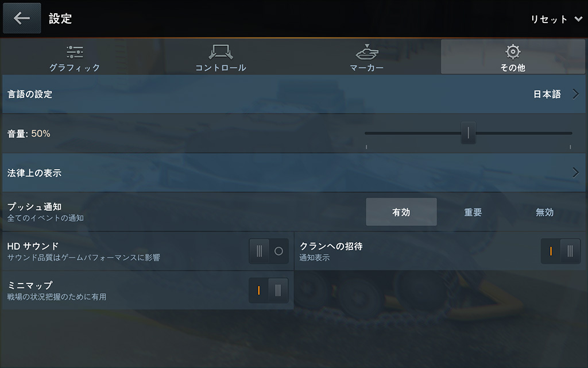The width and height of the screenshot is (588, 368).
Task: Toggle the ミニマップ switch off
Action: point(269,290)
